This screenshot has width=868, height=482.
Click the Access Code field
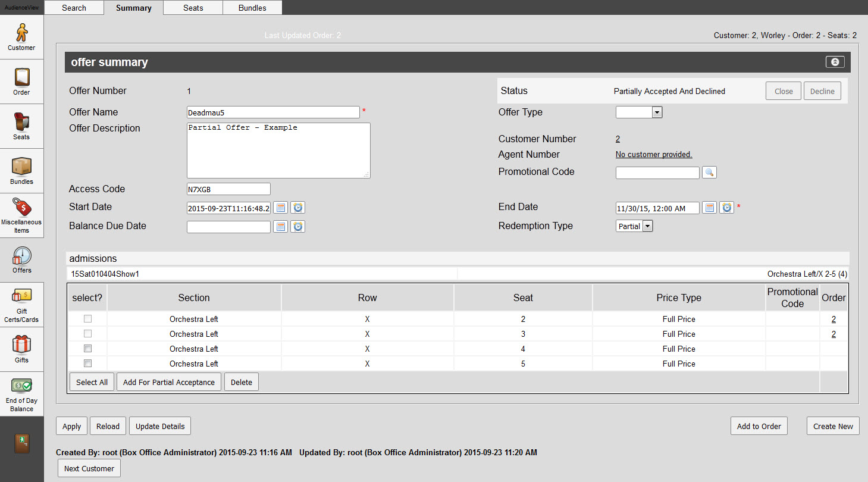click(x=228, y=189)
